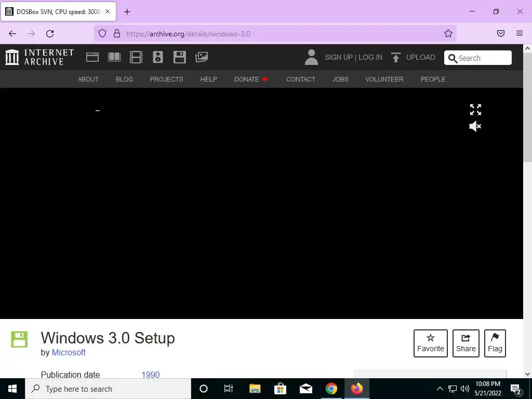Image resolution: width=532 pixels, height=399 pixels.
Task: Open the Images media icon
Action: 202,57
